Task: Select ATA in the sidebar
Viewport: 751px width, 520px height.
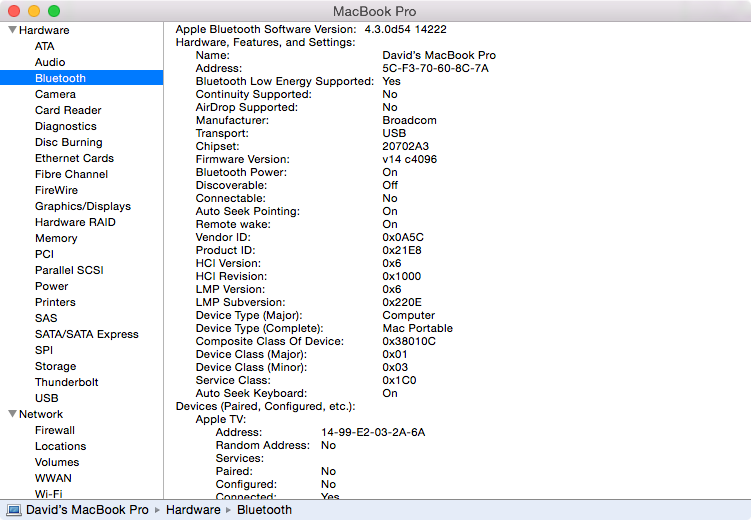Action: 45,46
